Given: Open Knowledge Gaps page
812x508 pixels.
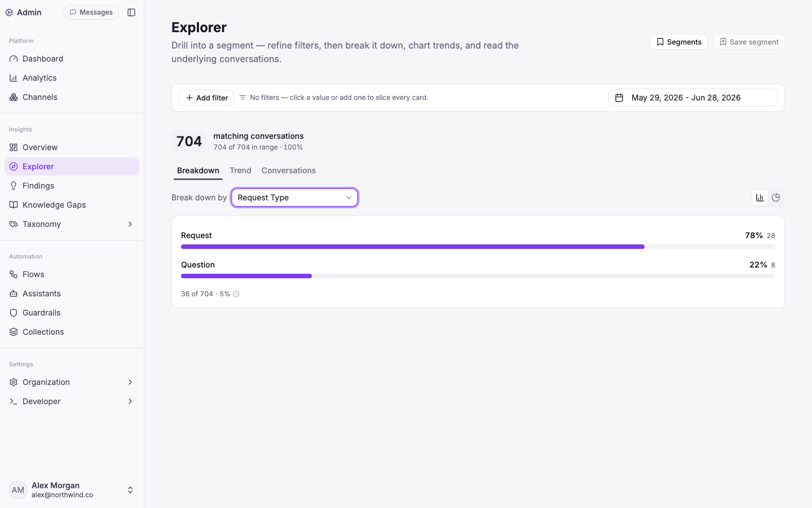Looking at the screenshot, I should (72, 205).
